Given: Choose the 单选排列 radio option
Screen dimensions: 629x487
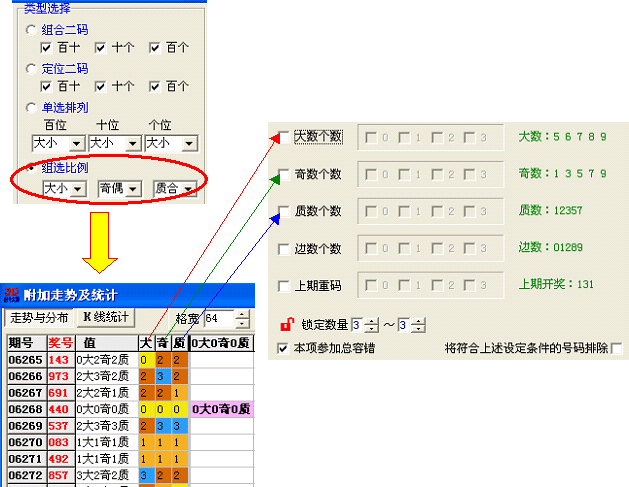Looking at the screenshot, I should click(32, 107).
